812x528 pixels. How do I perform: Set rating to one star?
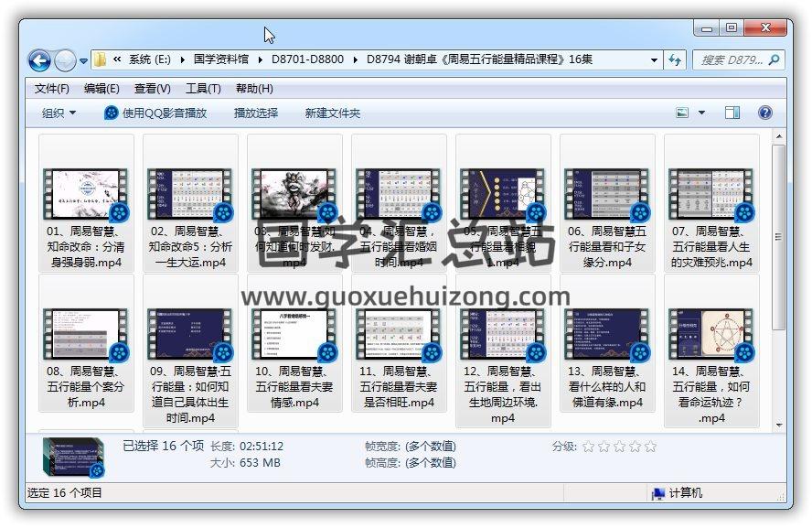588,447
